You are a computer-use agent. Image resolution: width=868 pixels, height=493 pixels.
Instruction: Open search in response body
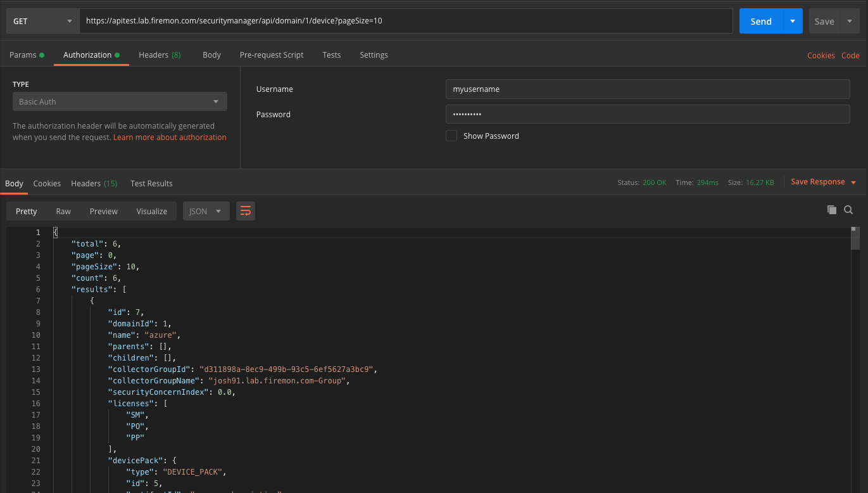pyautogui.click(x=848, y=210)
